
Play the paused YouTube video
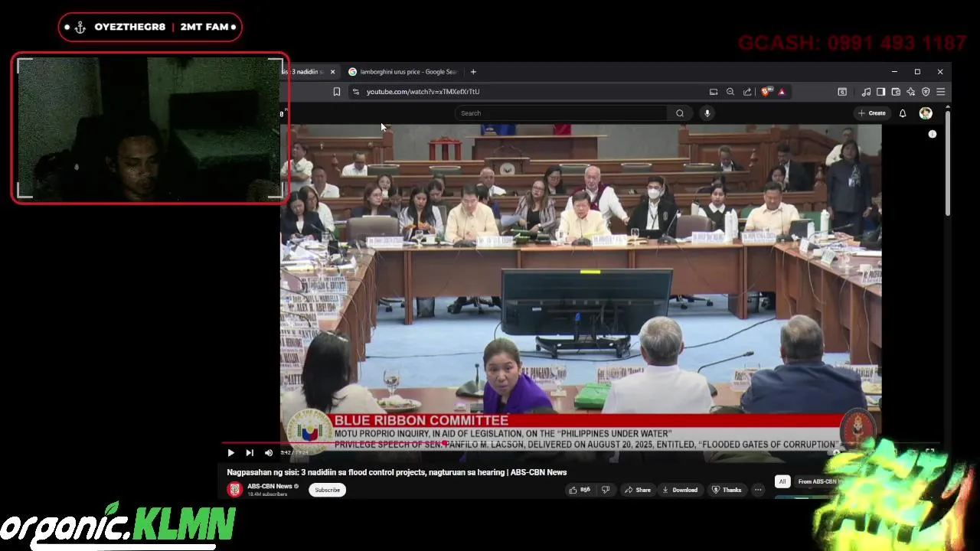230,453
